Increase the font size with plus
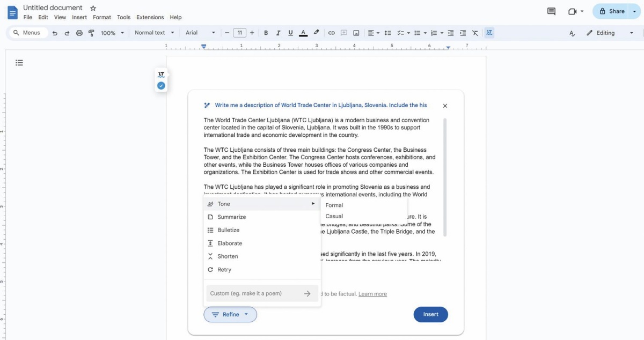This screenshot has width=644, height=340. pyautogui.click(x=252, y=33)
